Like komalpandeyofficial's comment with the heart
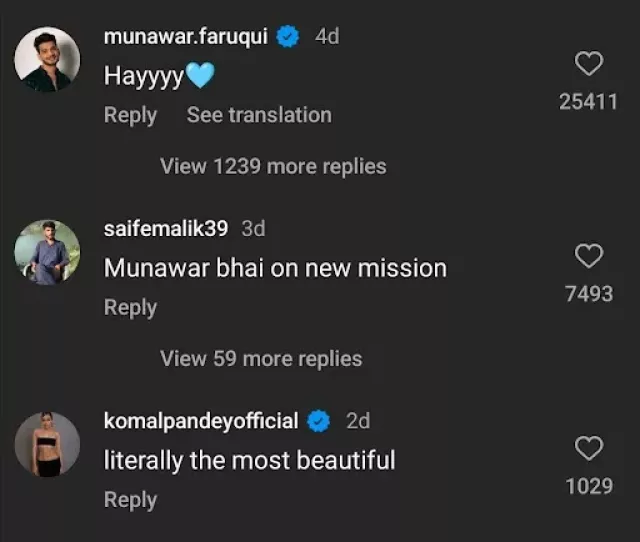This screenshot has width=640, height=542. coord(589,449)
